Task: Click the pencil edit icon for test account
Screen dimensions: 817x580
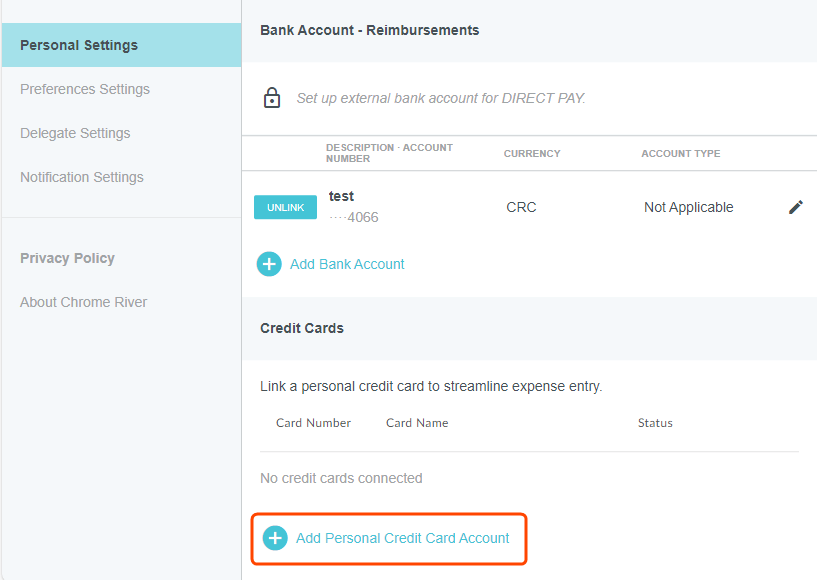Action: pos(795,207)
